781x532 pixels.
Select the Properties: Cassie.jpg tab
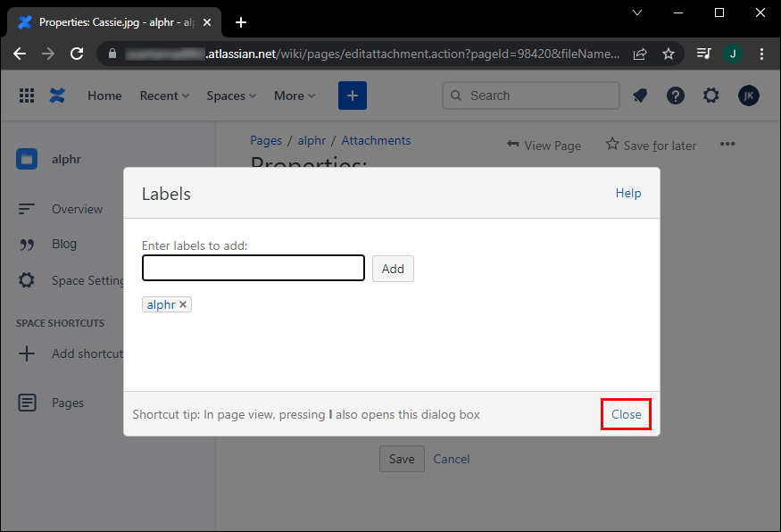coord(114,22)
